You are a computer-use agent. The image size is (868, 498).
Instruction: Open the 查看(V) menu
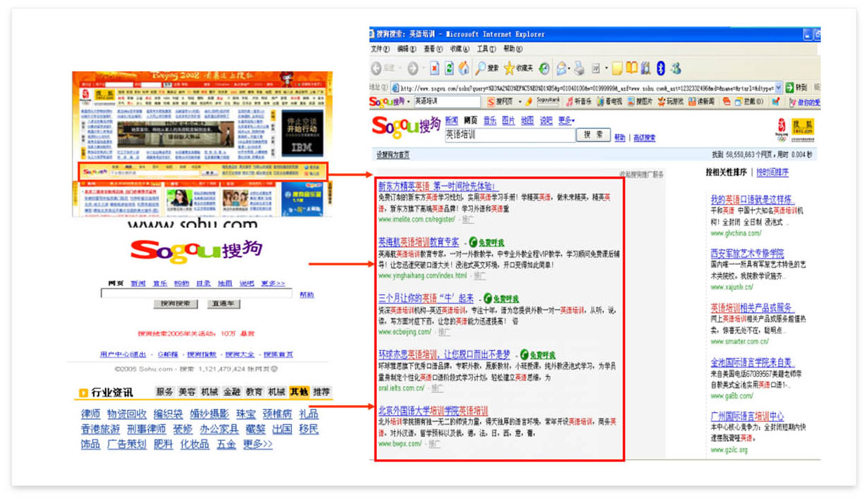click(x=434, y=49)
